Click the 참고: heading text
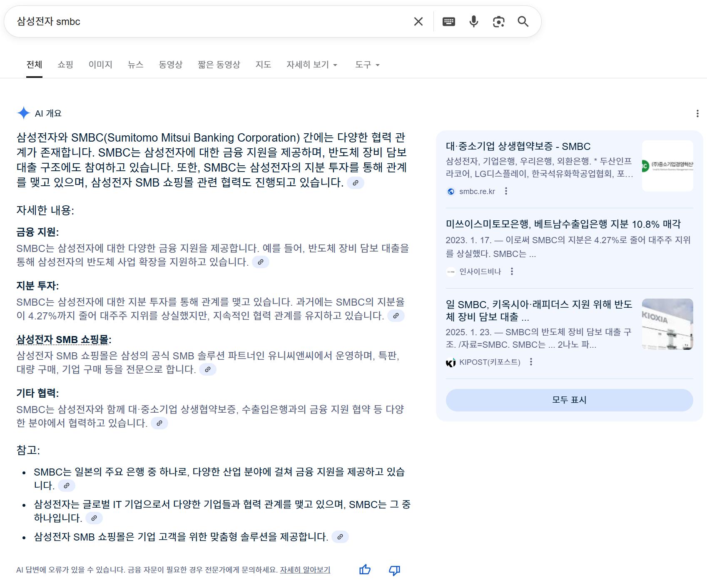The width and height of the screenshot is (707, 588). [x=28, y=450]
